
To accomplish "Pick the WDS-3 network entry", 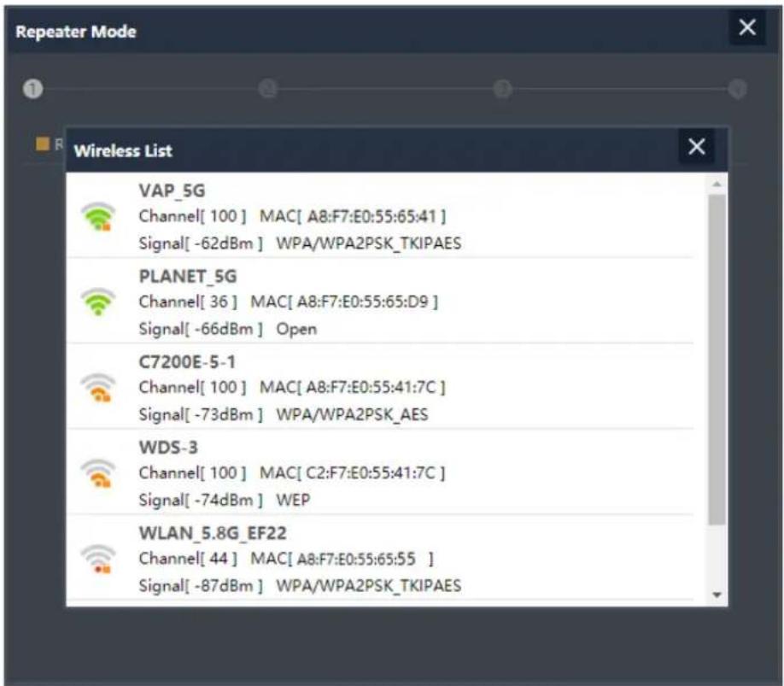I will point(168,447).
